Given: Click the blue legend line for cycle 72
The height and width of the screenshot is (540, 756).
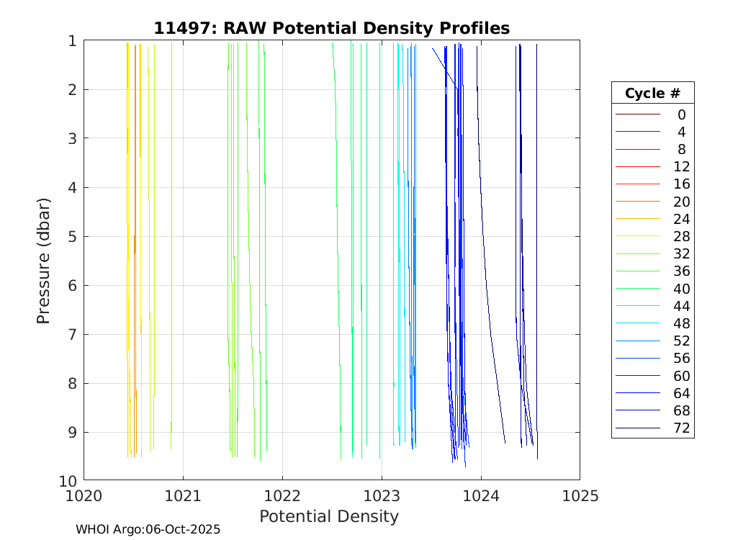Looking at the screenshot, I should pos(637,428).
